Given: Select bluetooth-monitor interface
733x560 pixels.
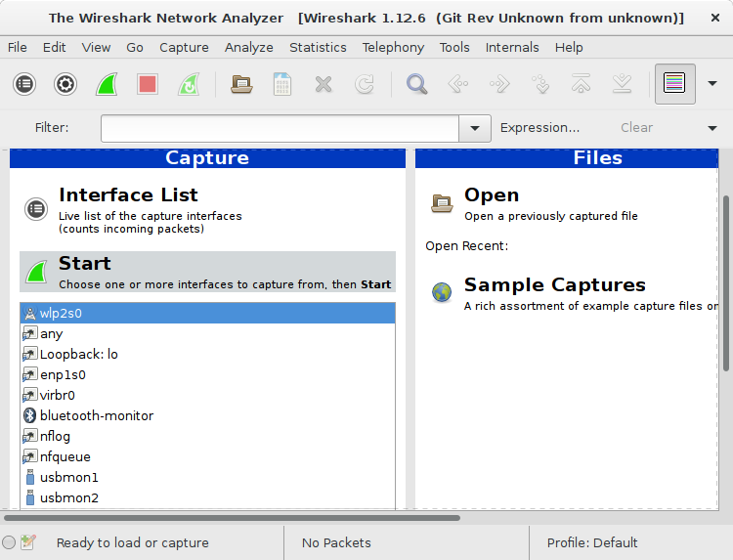Looking at the screenshot, I should pos(207,415).
